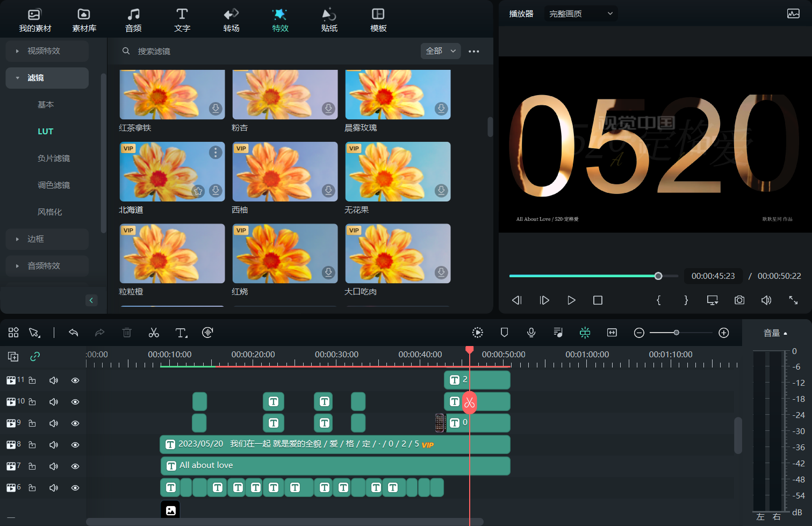Zoom in timeline with plus icon

coord(724,333)
